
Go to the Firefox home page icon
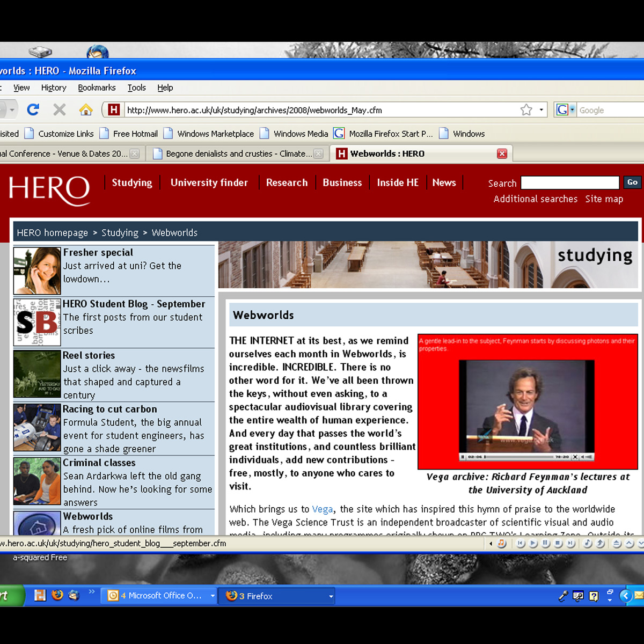click(x=86, y=110)
